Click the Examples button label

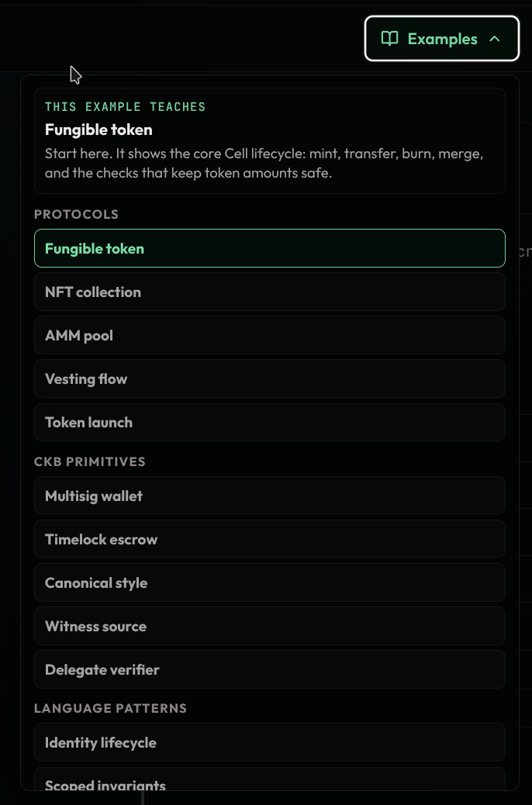(442, 39)
